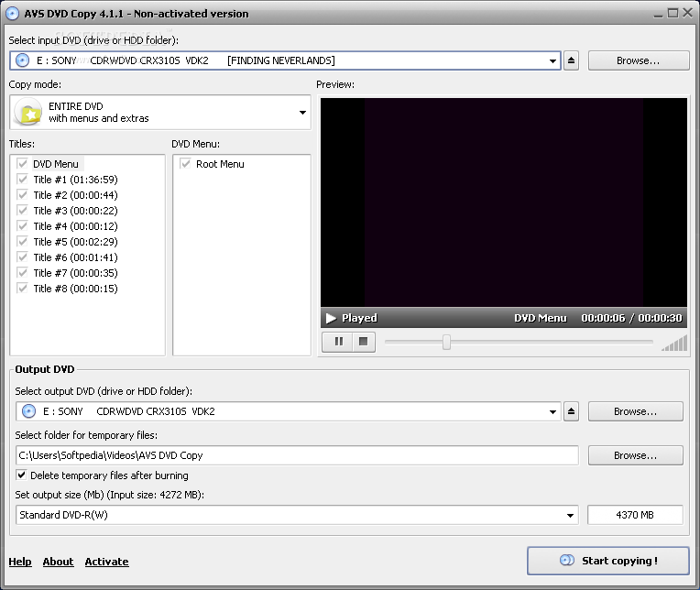Click the AVS DVD Copy title bar icon
Screen dimensions: 700x590
(12, 14)
